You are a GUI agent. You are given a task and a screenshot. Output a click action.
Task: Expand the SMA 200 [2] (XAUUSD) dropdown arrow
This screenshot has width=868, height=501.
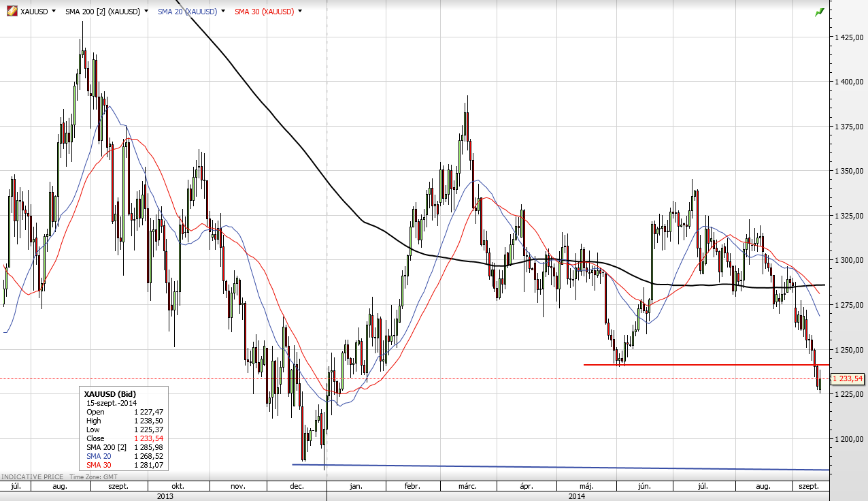pos(146,12)
